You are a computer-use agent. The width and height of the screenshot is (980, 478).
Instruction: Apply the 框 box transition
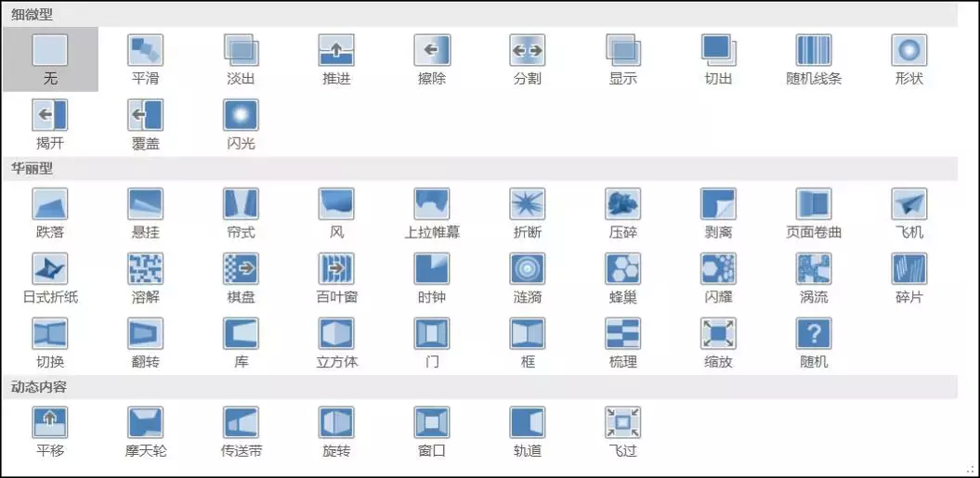pos(528,343)
